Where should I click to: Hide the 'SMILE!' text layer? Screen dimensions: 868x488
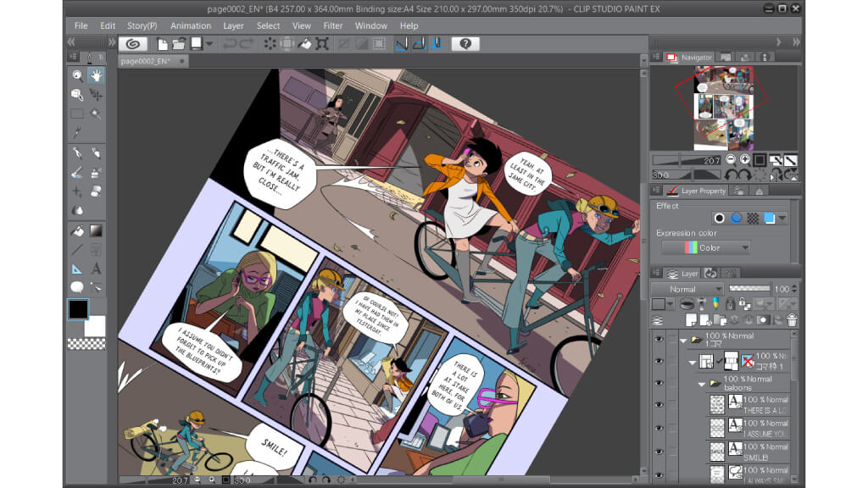click(659, 452)
